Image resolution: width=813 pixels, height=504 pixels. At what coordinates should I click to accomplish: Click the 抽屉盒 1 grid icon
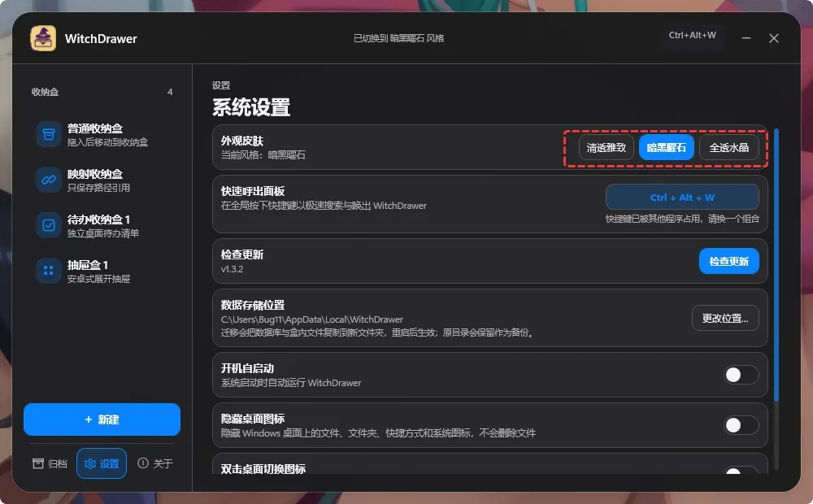49,271
